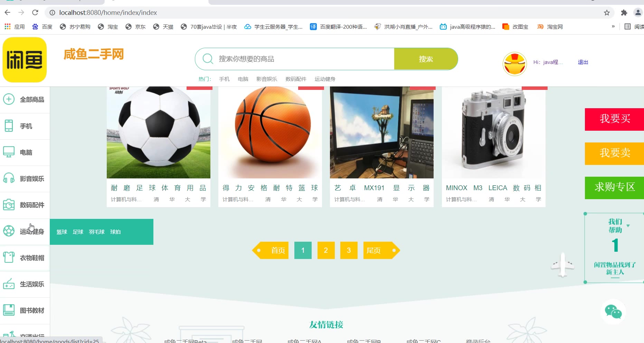644x343 pixels.
Task: Go to page 2 in pagination
Action: point(326,250)
